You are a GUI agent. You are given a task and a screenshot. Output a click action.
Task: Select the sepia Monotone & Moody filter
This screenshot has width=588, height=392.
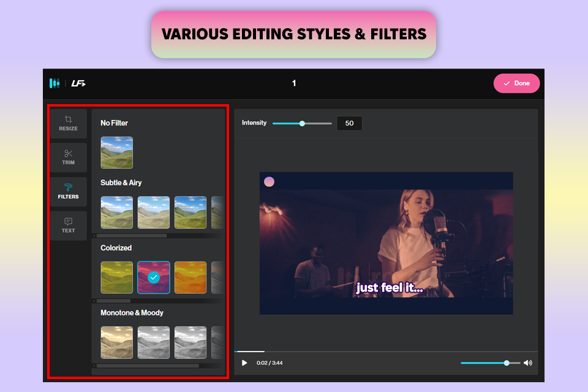pyautogui.click(x=116, y=342)
